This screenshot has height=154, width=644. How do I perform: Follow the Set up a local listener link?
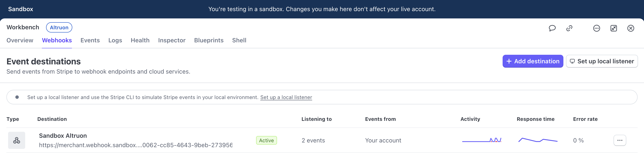point(286,97)
